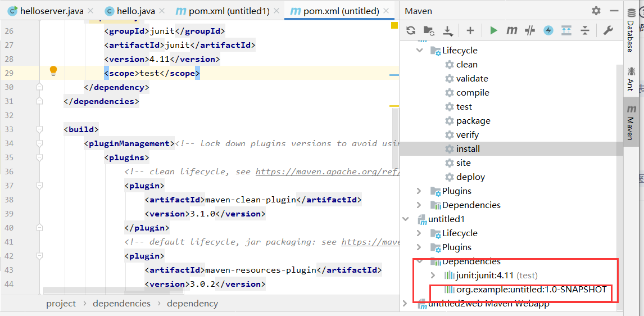
Task: Expand untitled2web Maven Webapp project
Action: point(406,304)
